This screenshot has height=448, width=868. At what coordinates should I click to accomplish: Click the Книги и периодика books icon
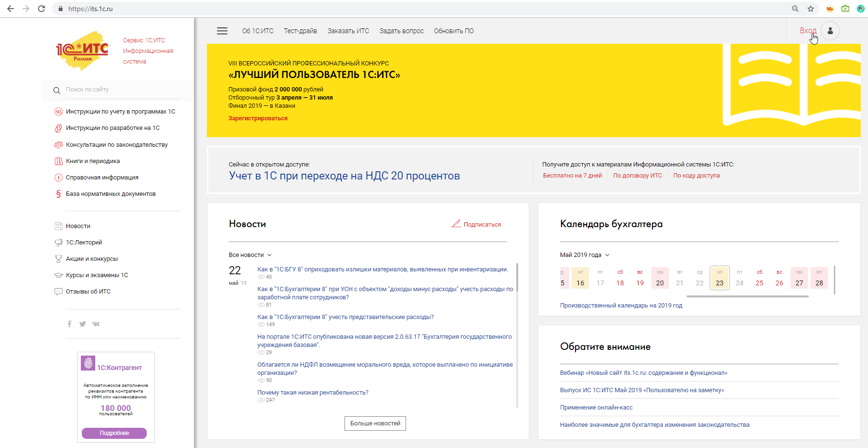coord(58,161)
